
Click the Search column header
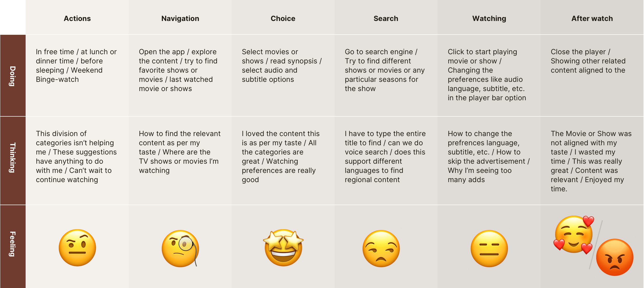[386, 18]
